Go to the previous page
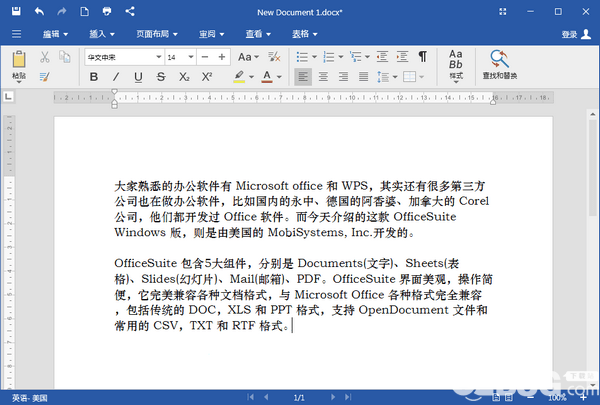600x405 pixels. pos(266,397)
